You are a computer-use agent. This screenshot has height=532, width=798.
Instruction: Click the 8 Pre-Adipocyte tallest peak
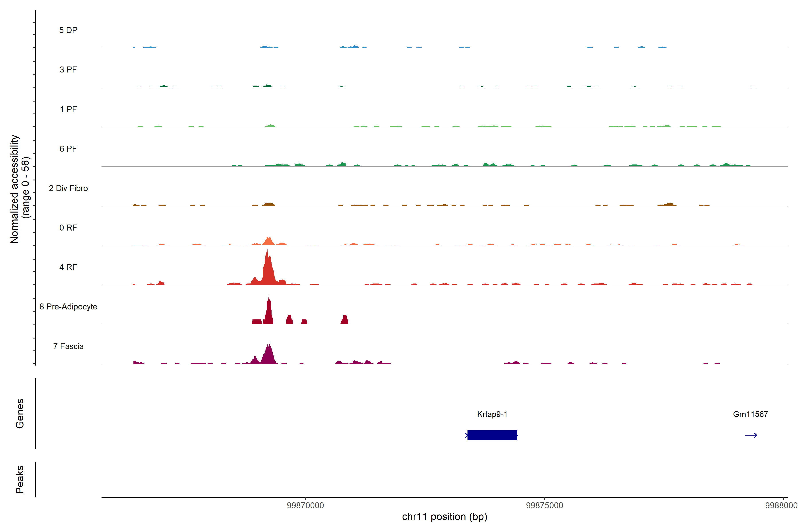click(x=269, y=312)
